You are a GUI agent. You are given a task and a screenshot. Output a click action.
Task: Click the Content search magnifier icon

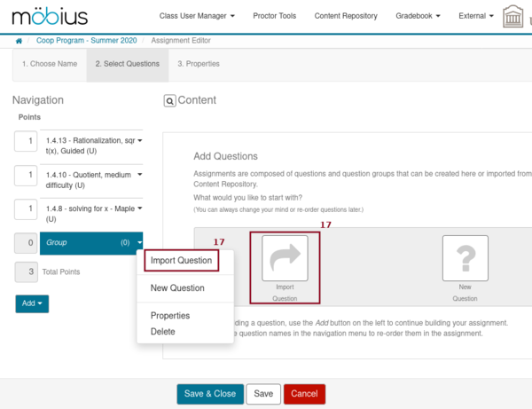(169, 101)
